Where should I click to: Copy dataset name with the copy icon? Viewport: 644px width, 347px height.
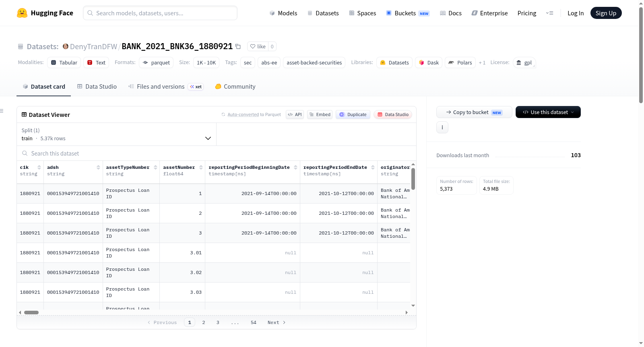pos(238,46)
